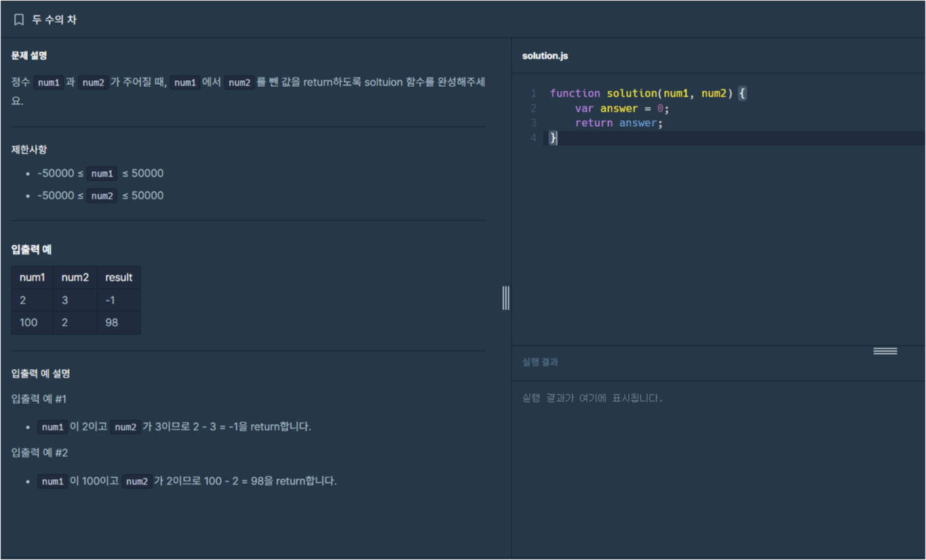Click the 두 수의 차 title text

pyautogui.click(x=54, y=20)
